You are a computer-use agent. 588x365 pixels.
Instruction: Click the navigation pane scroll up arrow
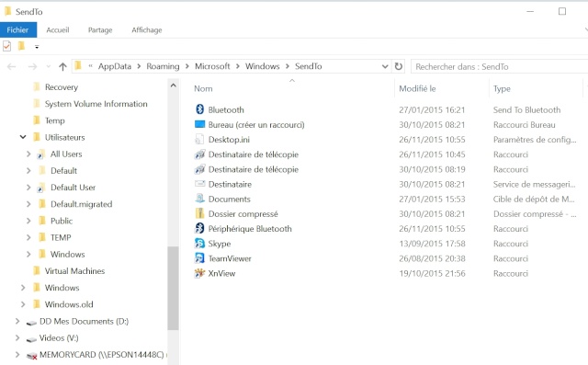(173, 86)
